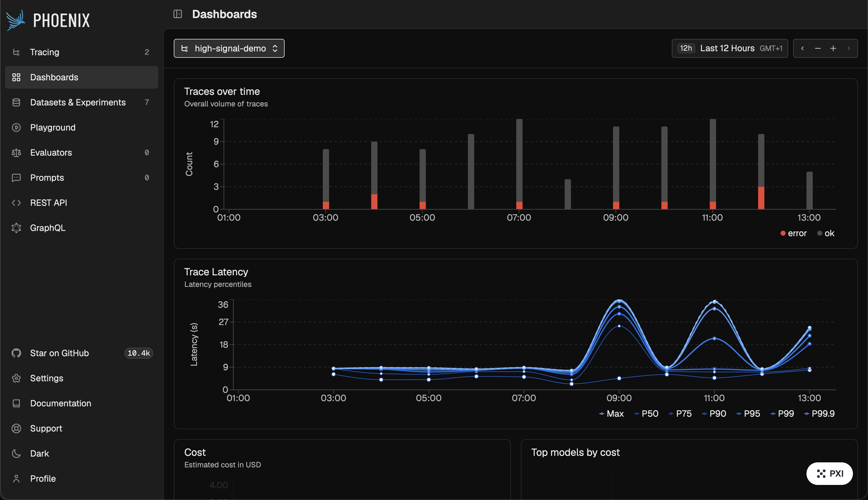Viewport: 868px width, 500px height.
Task: Click the 07:00 bar in Traces over time
Action: coord(519,164)
